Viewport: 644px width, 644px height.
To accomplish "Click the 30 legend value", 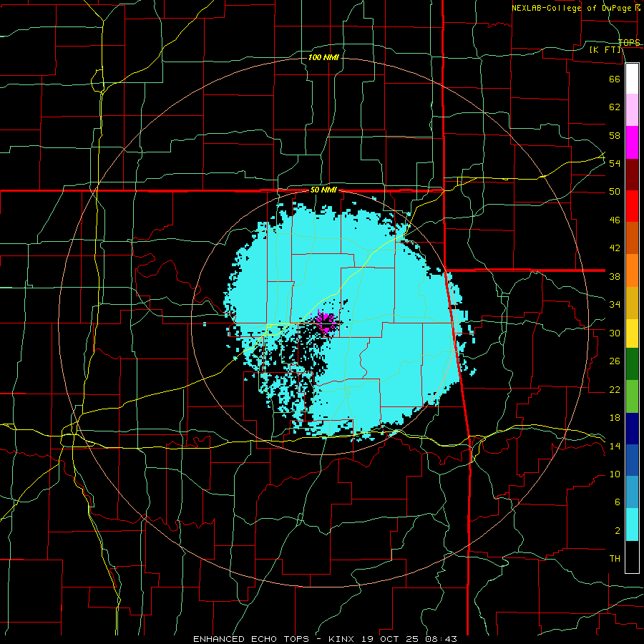I will (x=615, y=333).
